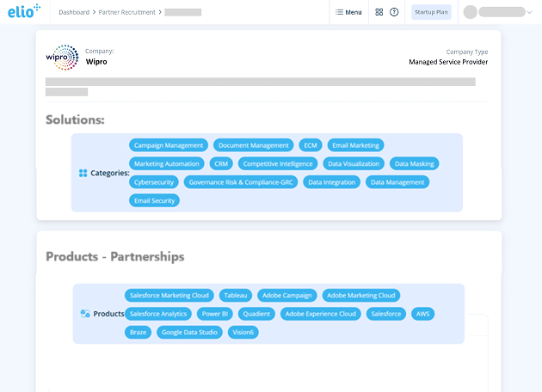Viewport: 542px width, 392px height.
Task: Select Salesforce Analytics product tag
Action: (x=158, y=314)
